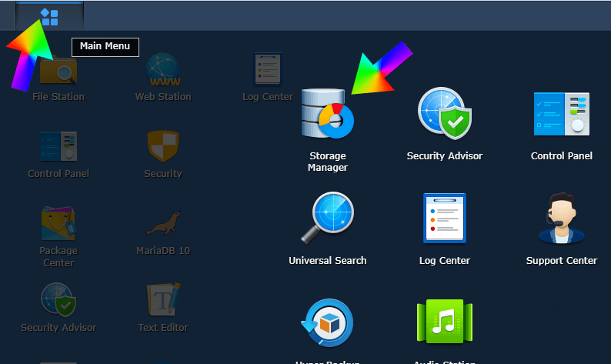Open the bright Control Panel in the main menu
The height and width of the screenshot is (364, 611).
(562, 114)
